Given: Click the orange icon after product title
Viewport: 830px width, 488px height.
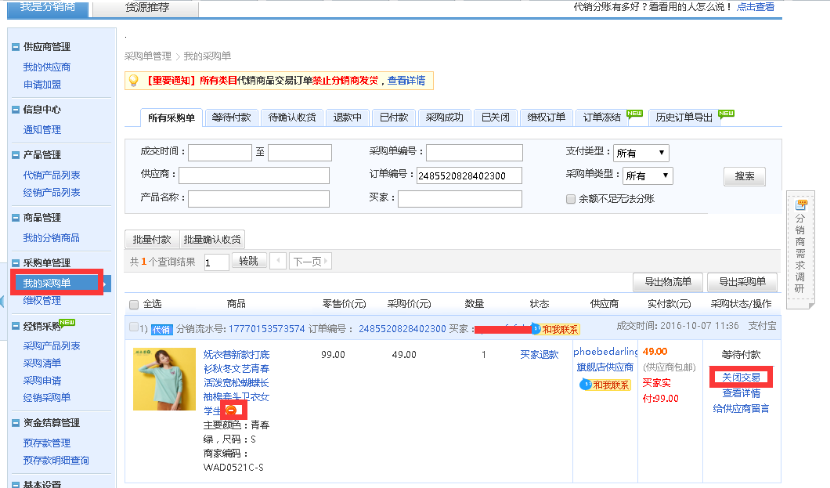Looking at the screenshot, I should [230, 409].
